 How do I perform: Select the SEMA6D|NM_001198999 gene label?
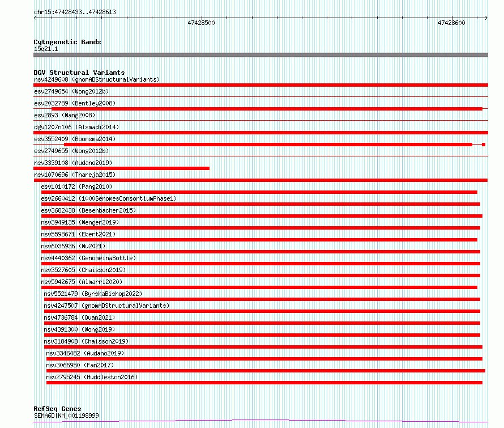click(x=66, y=416)
